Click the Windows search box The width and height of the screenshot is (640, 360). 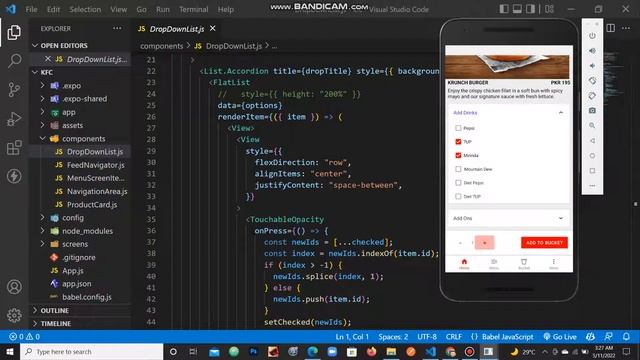91,351
